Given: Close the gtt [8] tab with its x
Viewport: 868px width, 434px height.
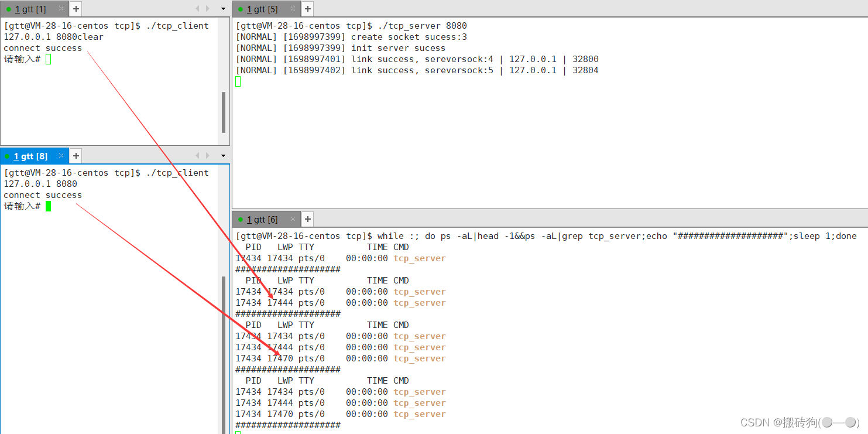Looking at the screenshot, I should [61, 156].
